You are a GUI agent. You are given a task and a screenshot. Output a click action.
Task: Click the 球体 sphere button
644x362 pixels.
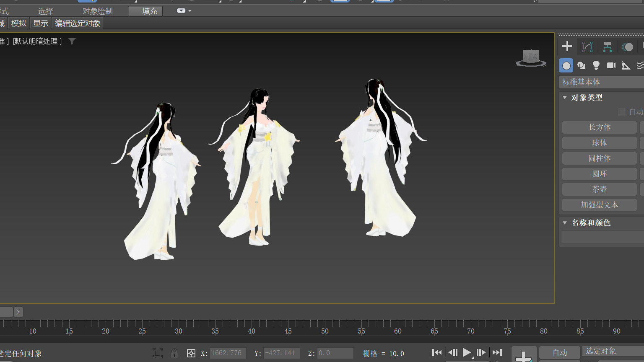599,143
